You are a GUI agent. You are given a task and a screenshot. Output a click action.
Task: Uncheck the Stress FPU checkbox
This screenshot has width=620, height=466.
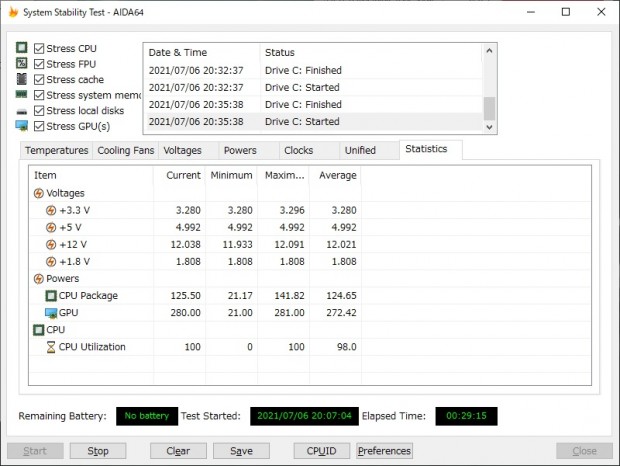39,64
